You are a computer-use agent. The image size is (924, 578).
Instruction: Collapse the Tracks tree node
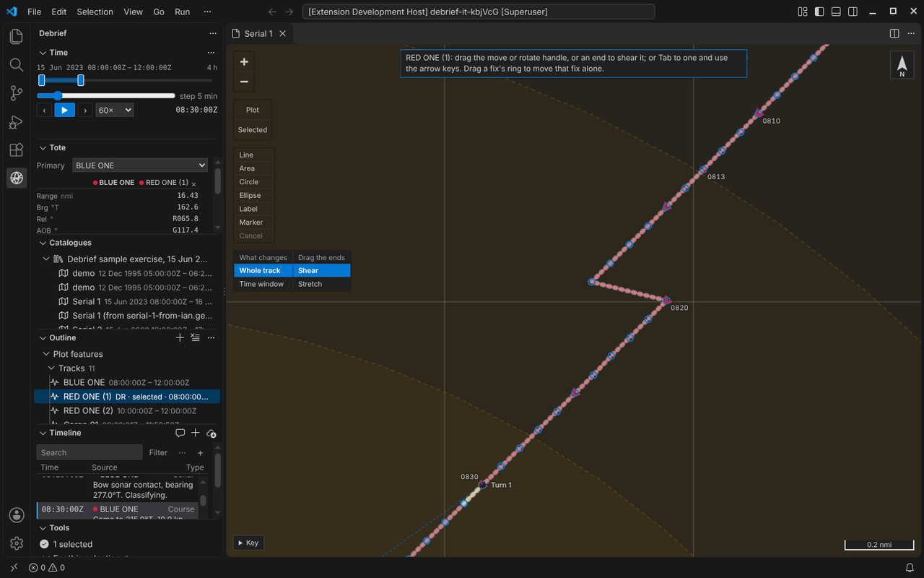click(53, 368)
